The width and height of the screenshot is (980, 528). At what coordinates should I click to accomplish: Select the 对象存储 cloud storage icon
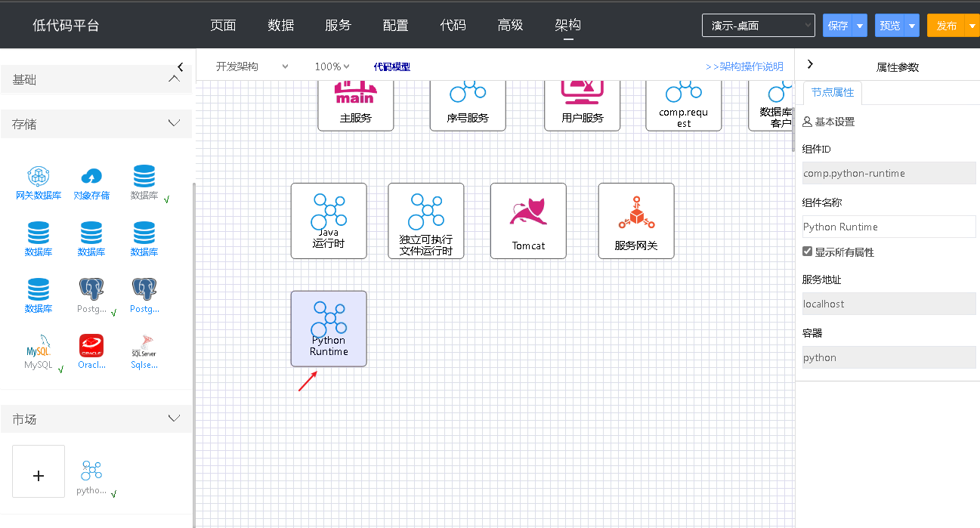pyautogui.click(x=91, y=177)
